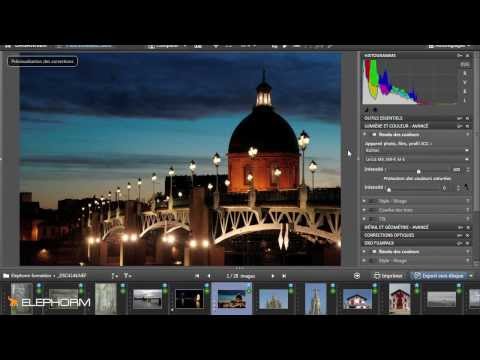This screenshot has height=360, width=480.
Task: Click the Prévisualisation des corrections button
Action: pos(42,61)
